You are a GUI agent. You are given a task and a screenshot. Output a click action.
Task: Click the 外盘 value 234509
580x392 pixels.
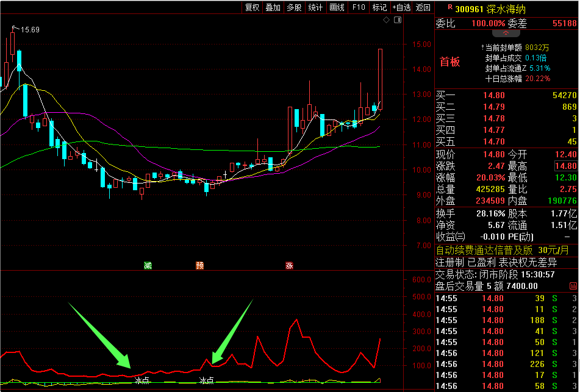(490, 201)
